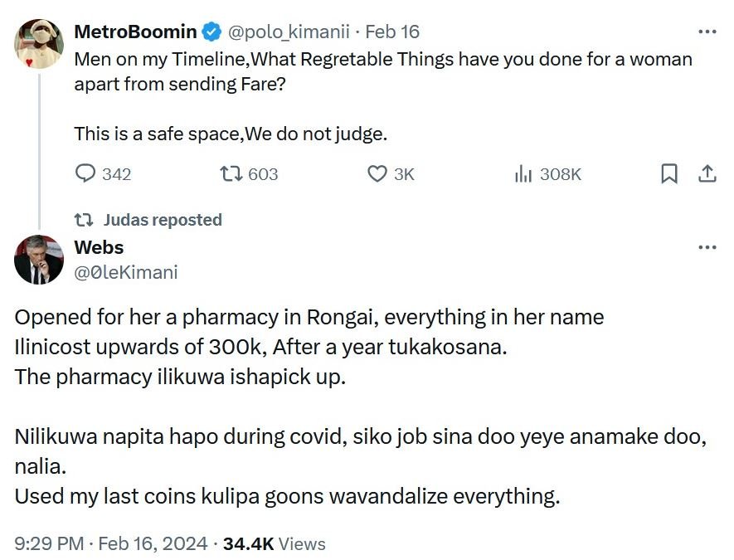The width and height of the screenshot is (734, 560).
Task: Click the reply icon on MetroBoomin's tweet
Action: pos(86,174)
